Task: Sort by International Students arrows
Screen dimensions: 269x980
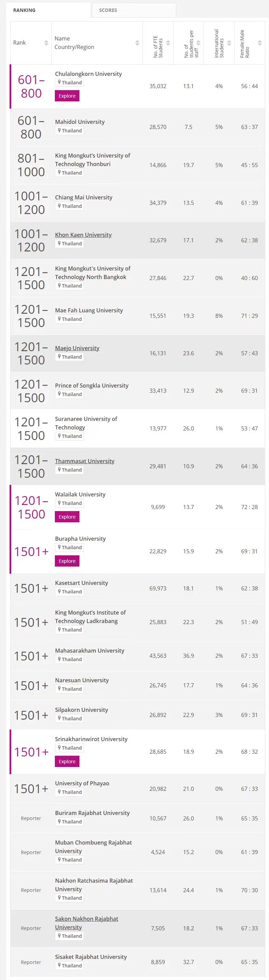Action: click(x=229, y=43)
